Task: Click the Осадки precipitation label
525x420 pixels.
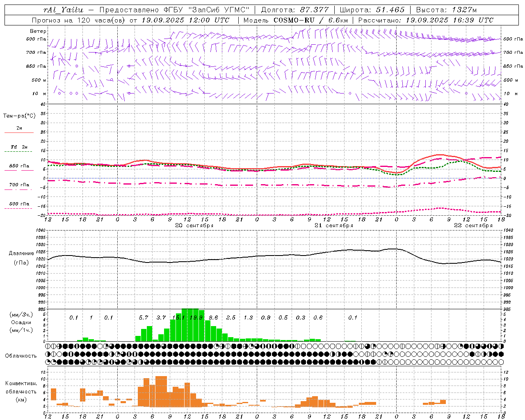Action: 21,322
